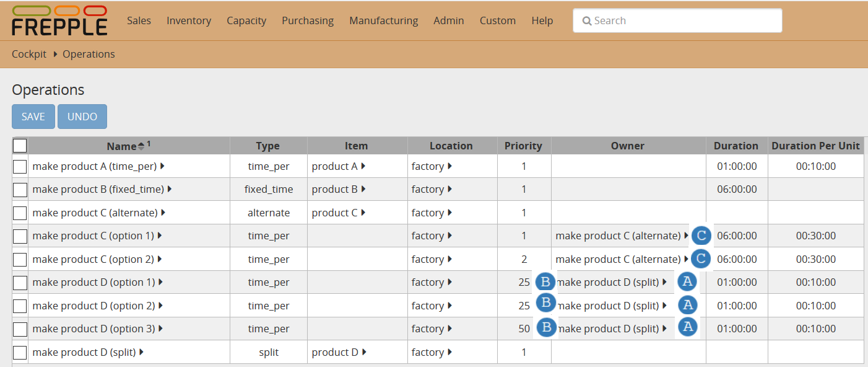The image size is (868, 367).
Task: Expand the Admin dropdown menu
Action: coord(449,20)
